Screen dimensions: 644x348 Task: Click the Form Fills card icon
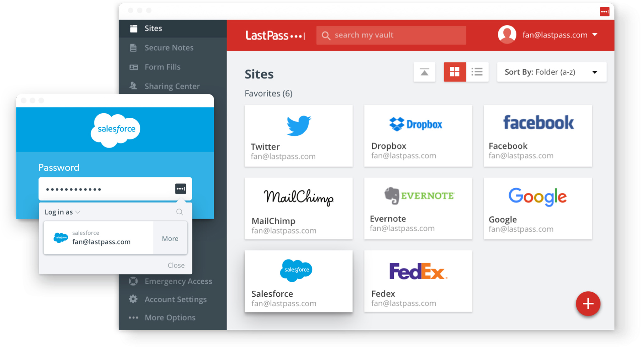click(x=134, y=67)
